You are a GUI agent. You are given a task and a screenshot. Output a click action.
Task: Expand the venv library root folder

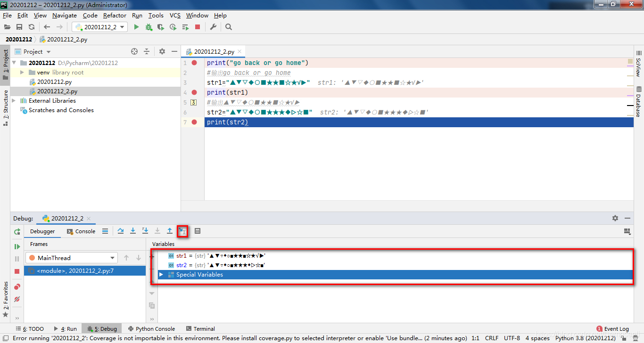[x=22, y=73]
